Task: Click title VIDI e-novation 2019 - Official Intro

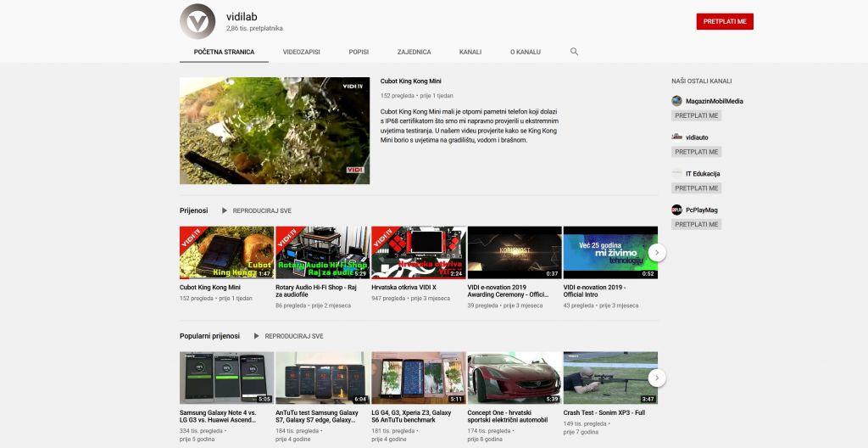Action: (x=594, y=291)
